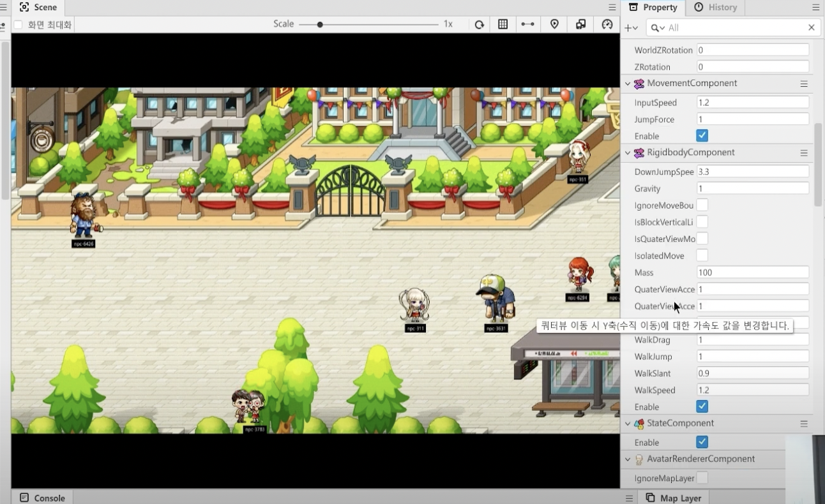Click the overlapping windows icon in Scene toolbar

580,24
